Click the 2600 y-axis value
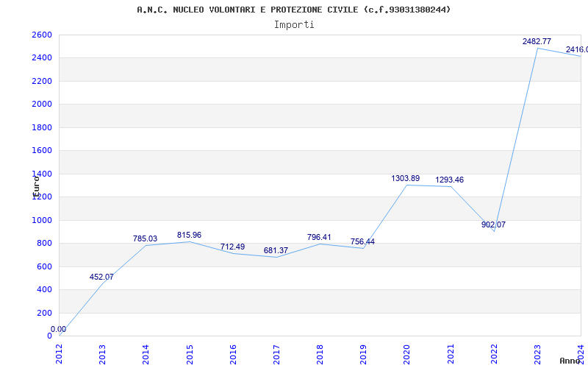The width and height of the screenshot is (588, 368). (42, 35)
